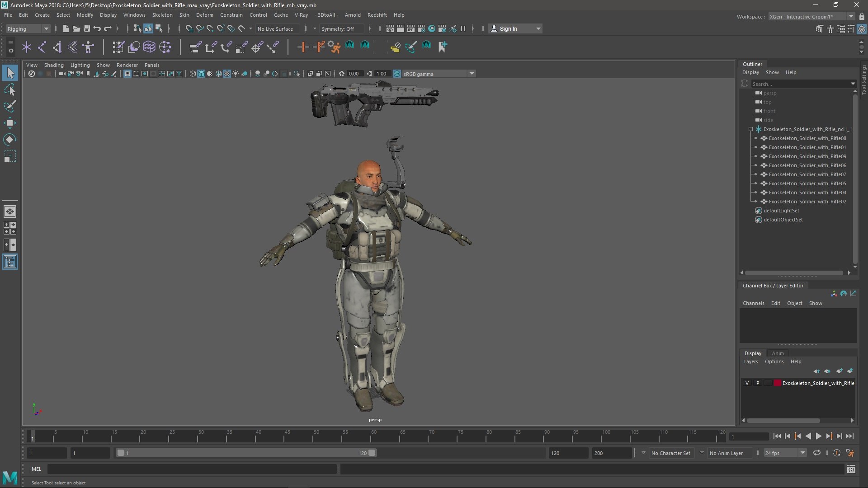Click the Undo arrow icon
This screenshot has width=868, height=488.
click(97, 28)
